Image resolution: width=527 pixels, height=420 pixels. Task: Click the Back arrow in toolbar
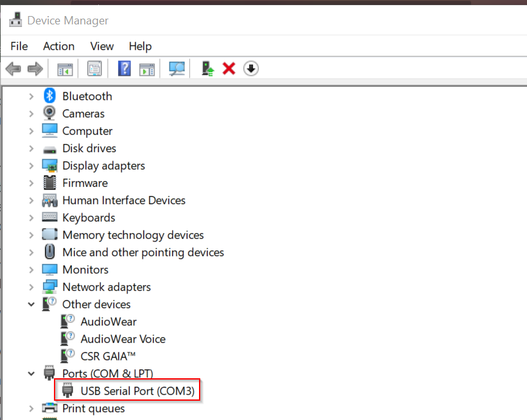coord(13,68)
